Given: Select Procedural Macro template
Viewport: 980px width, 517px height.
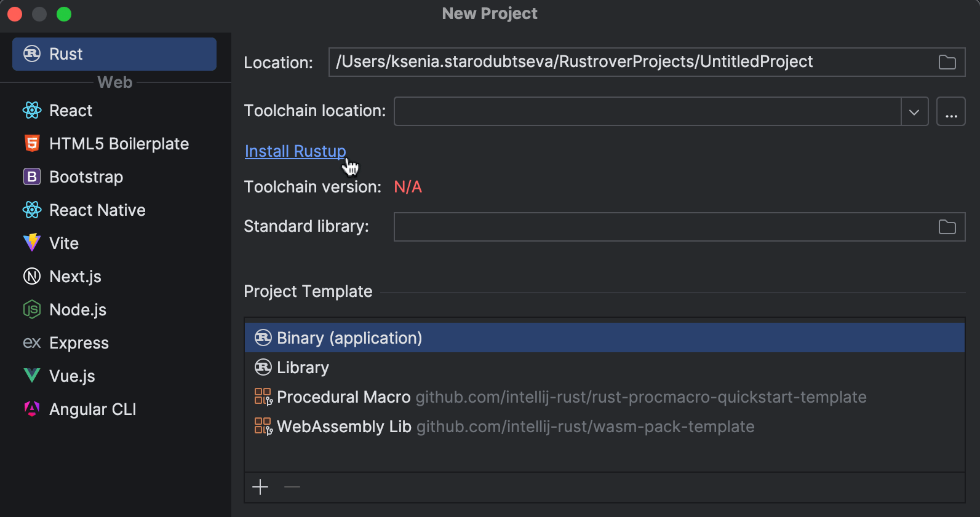Looking at the screenshot, I should click(x=343, y=397).
